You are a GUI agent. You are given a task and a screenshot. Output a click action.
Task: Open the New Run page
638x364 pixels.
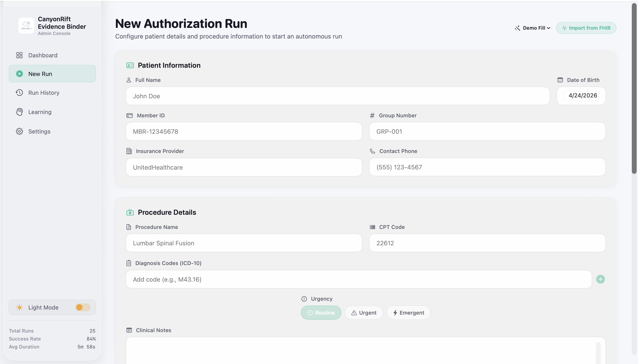click(52, 74)
